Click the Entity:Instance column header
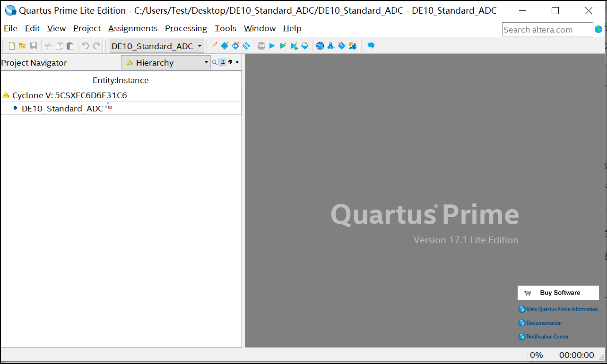This screenshot has width=607, height=364. pyautogui.click(x=121, y=80)
